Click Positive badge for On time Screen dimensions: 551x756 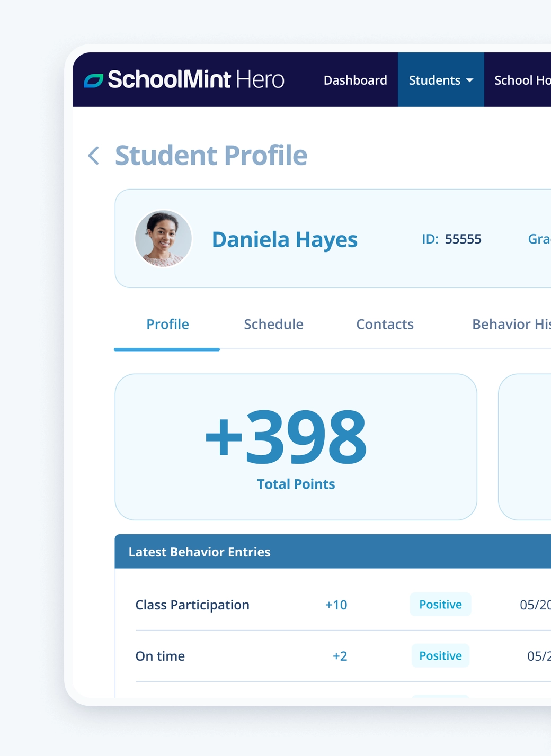click(x=440, y=655)
